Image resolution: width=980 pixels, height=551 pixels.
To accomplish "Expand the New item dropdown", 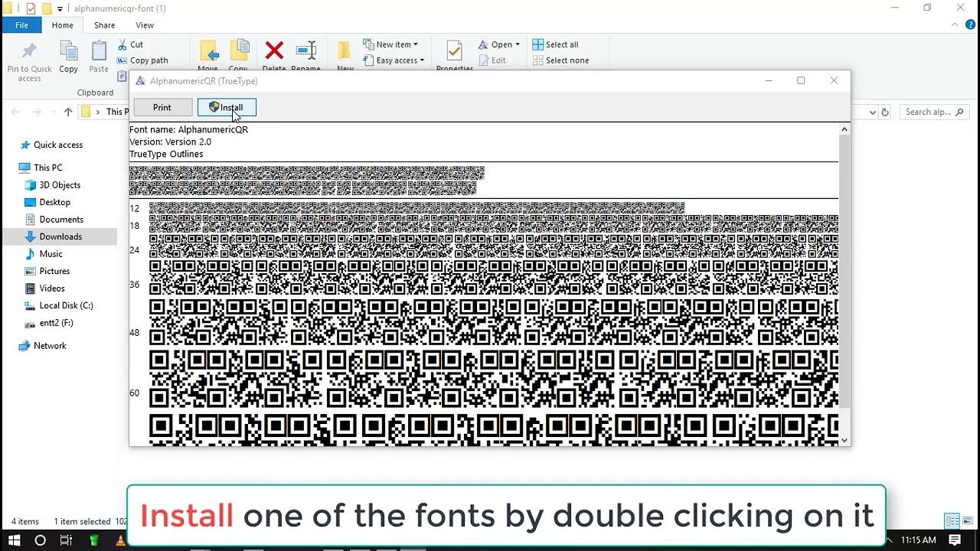I will [390, 44].
